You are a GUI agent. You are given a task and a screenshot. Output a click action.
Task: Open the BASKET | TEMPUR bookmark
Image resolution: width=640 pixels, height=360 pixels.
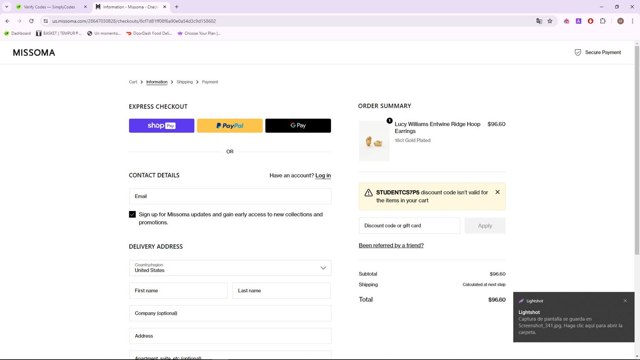[x=58, y=33]
